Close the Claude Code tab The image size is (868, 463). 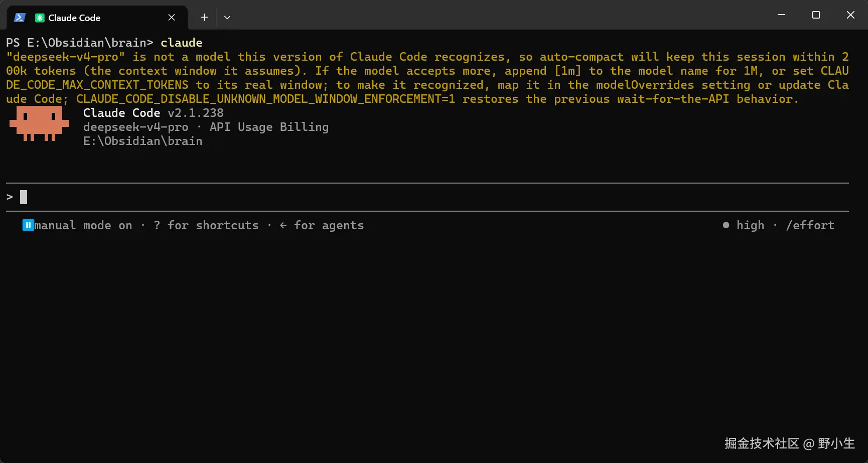172,18
